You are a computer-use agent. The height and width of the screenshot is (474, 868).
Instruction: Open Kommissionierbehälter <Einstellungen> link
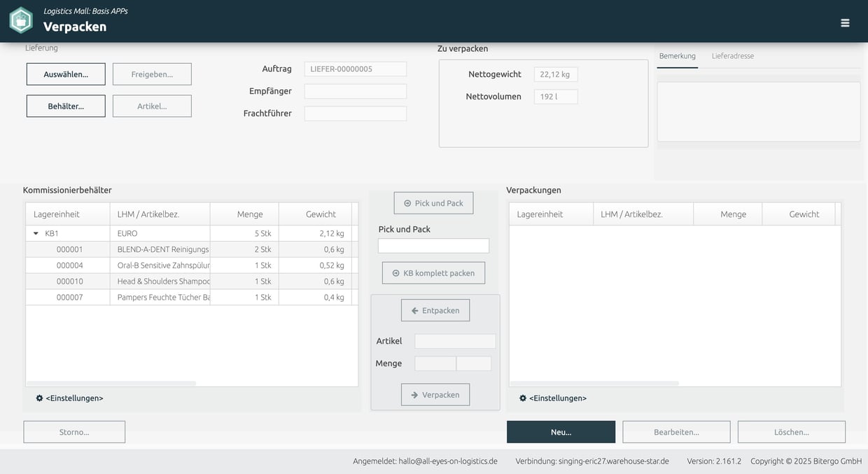(x=74, y=398)
